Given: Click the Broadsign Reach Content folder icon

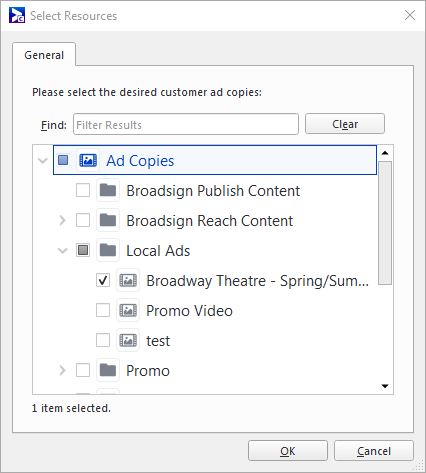Looking at the screenshot, I should tap(108, 220).
